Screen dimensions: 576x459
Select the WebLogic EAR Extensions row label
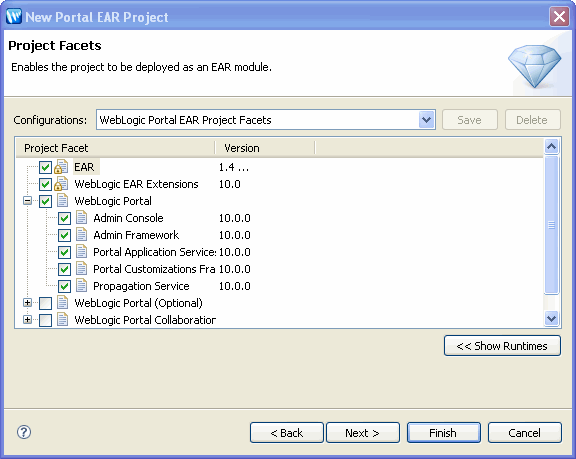click(x=136, y=184)
